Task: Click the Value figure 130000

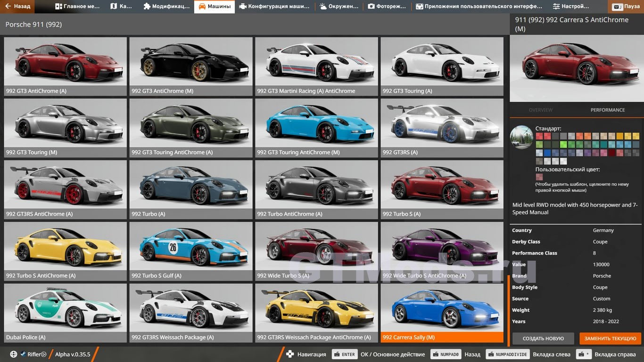Action: click(601, 264)
